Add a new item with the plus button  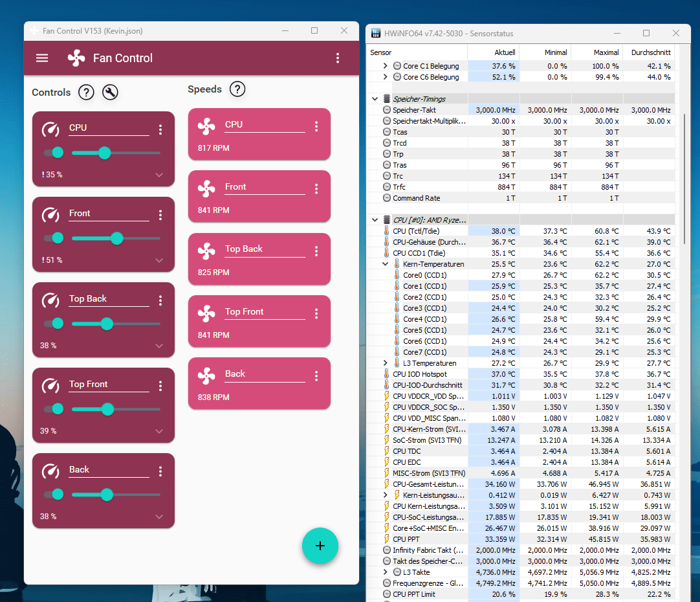320,546
